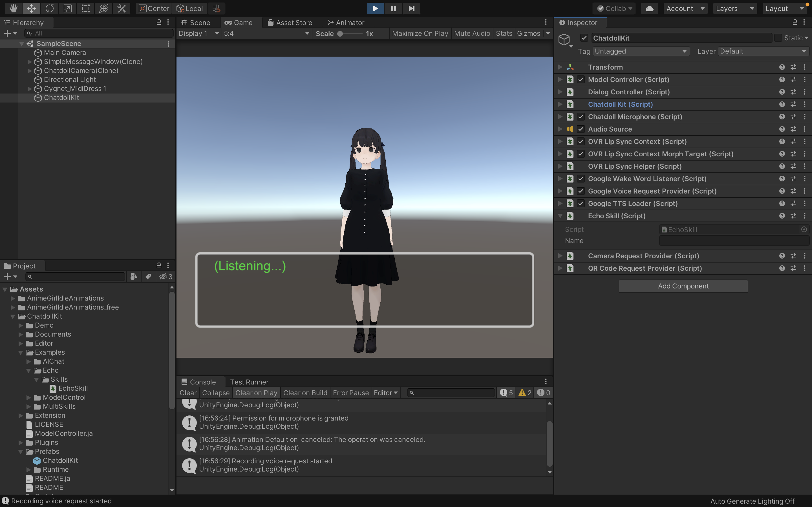This screenshot has height=507, width=812.
Task: Expand Cygnet_MidiDress 1 in Hierarchy
Action: click(x=30, y=89)
